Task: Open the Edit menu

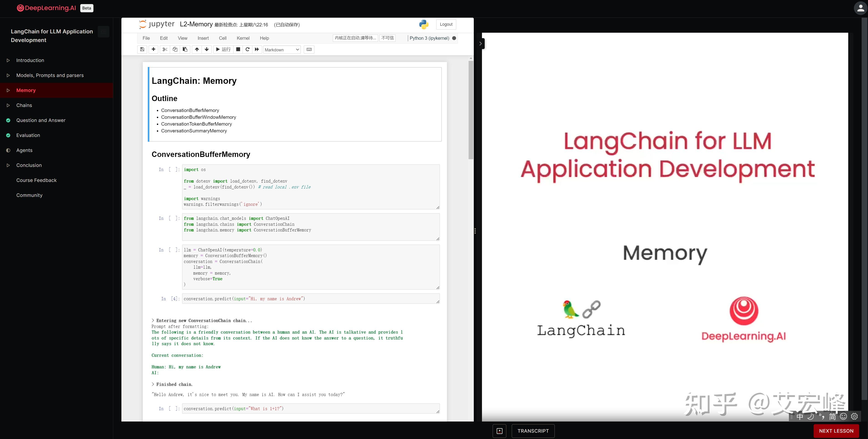Action: pos(164,38)
